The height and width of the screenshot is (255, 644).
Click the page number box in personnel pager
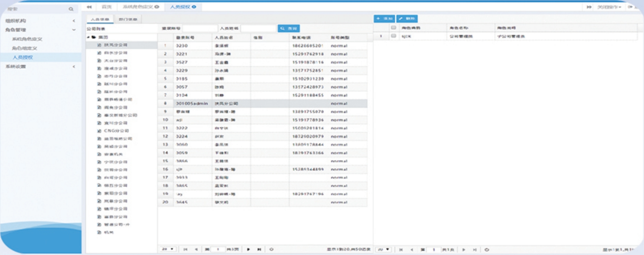pyautogui.click(x=218, y=249)
